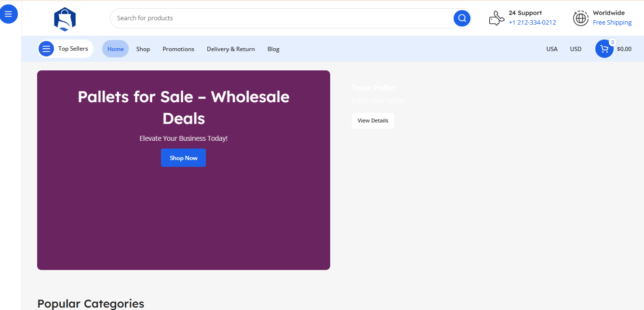Click the View Details button
Screen dimensions: 644x310
pyautogui.click(x=373, y=121)
